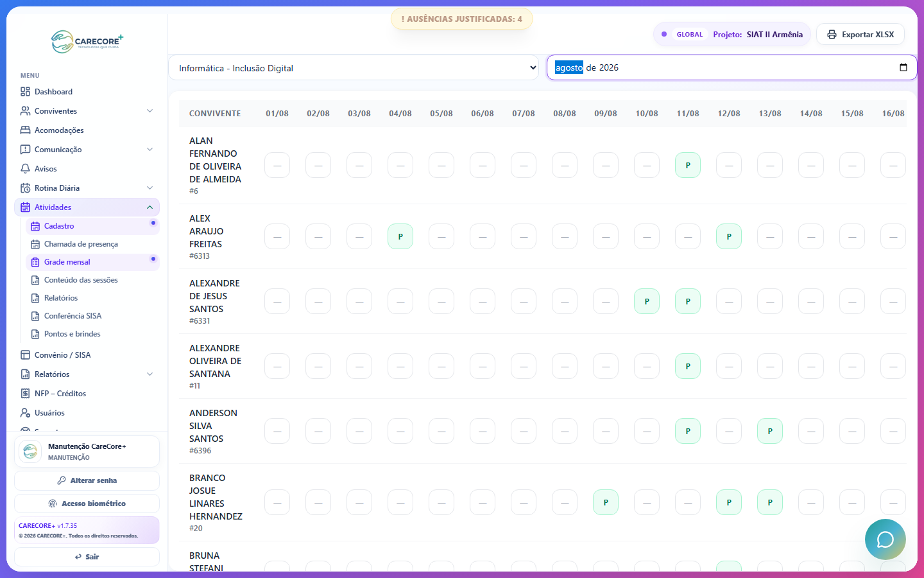
Task: Select Grade mensal menu item
Action: [x=92, y=262]
